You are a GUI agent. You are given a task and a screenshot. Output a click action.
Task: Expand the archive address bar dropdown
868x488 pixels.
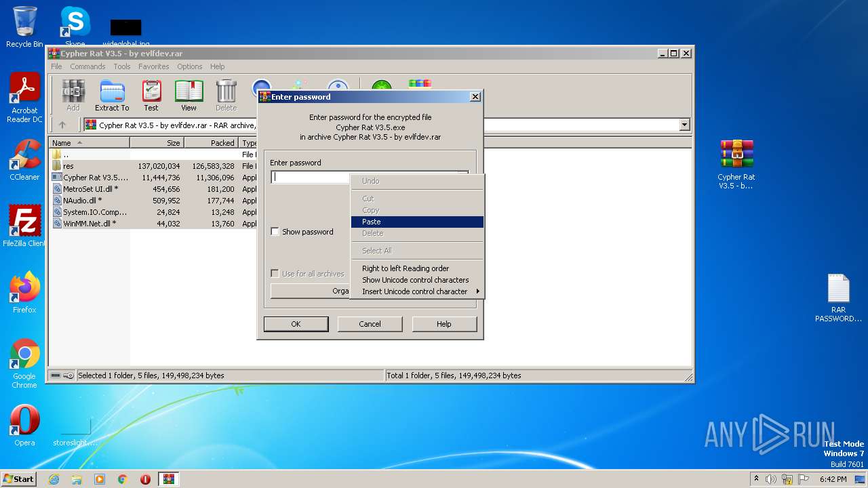tap(684, 125)
